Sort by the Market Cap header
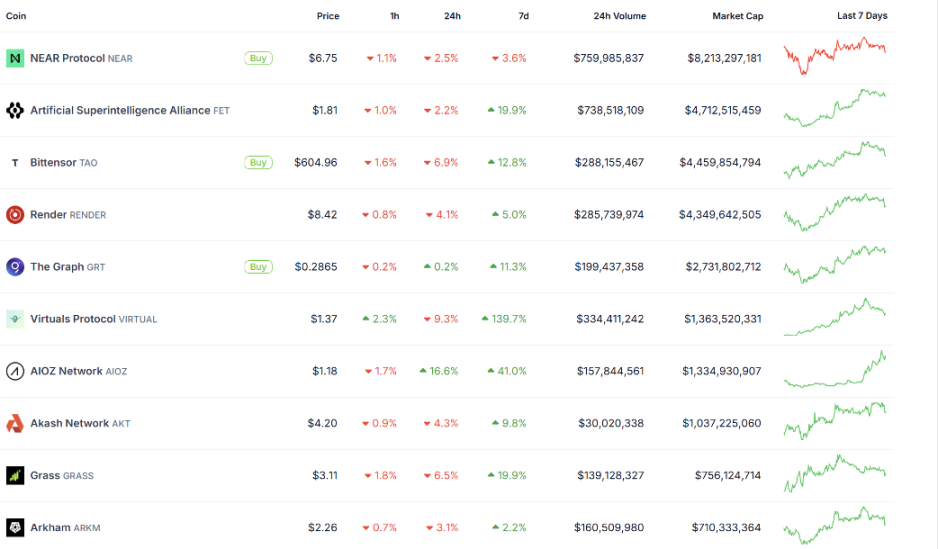 [x=738, y=16]
